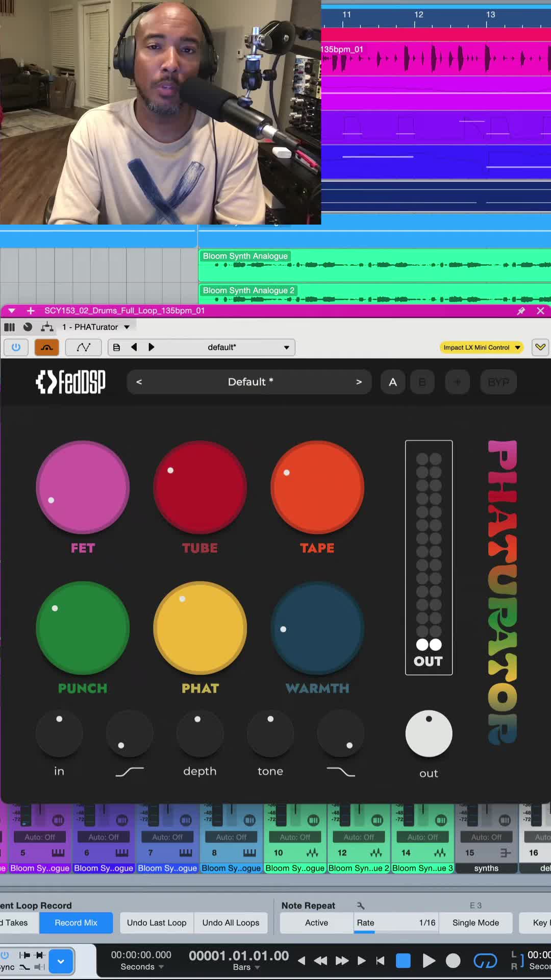Go to next PHATurator preset arrow

pos(359,382)
